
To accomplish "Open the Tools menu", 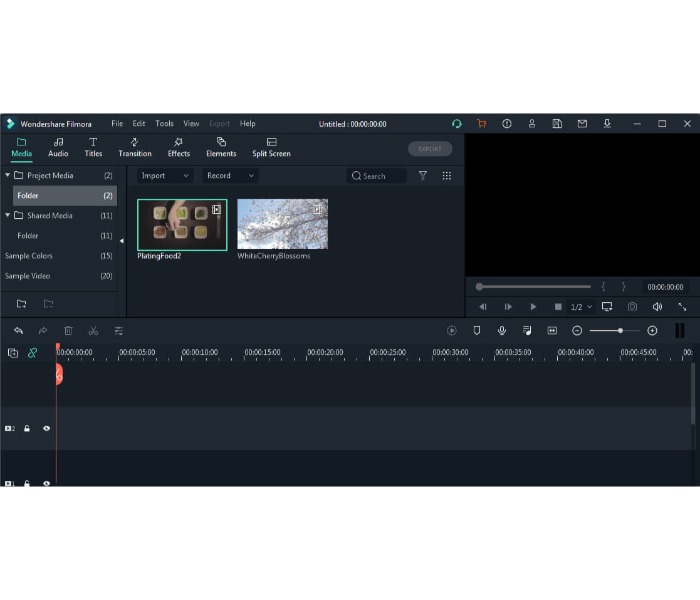I will tap(164, 124).
